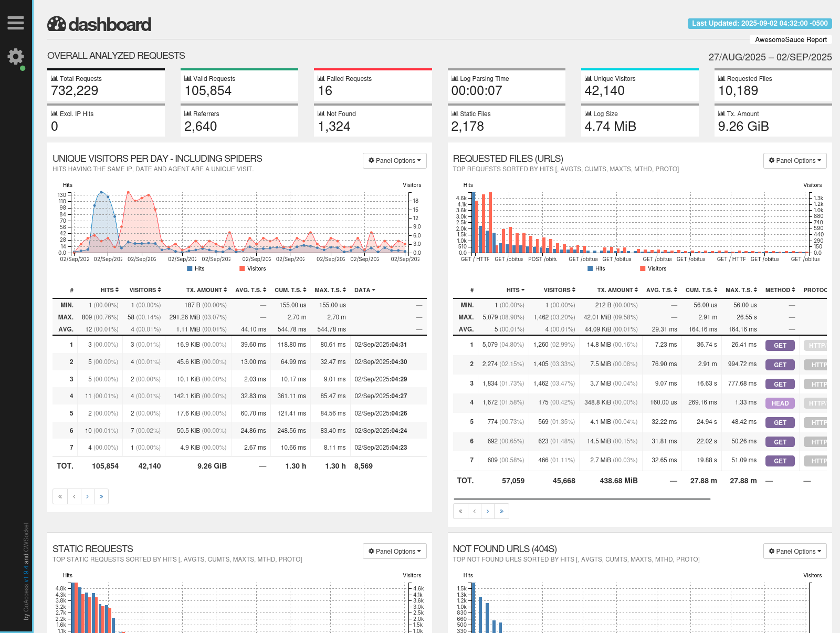This screenshot has width=840, height=633.
Task: Go to next page of Unique Visitors table
Action: coord(88,496)
